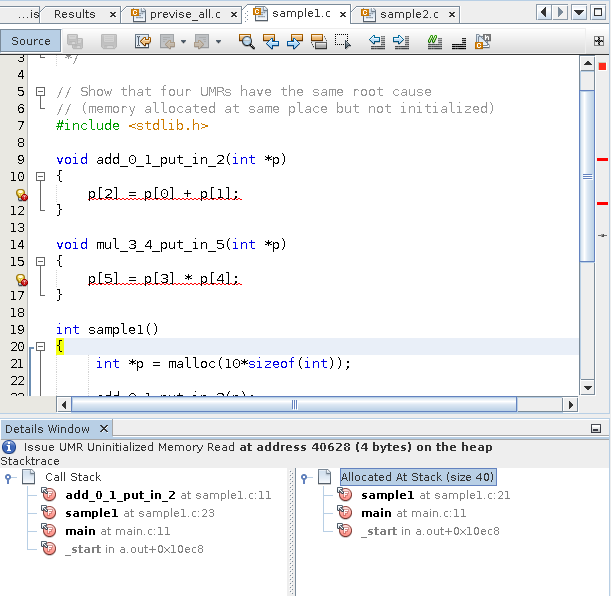
Task: Open the Back history dropdown arrow
Action: (x=183, y=41)
